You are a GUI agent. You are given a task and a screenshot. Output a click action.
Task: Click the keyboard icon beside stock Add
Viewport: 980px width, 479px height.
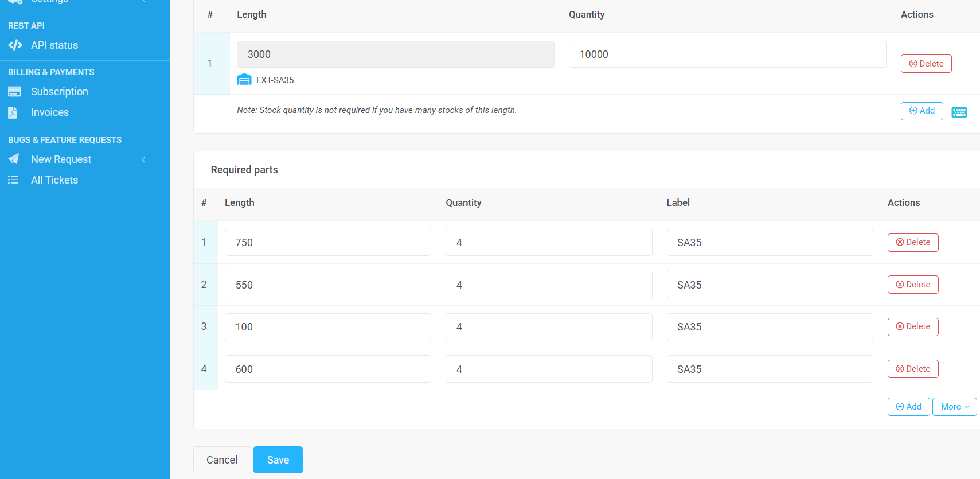pos(959,112)
